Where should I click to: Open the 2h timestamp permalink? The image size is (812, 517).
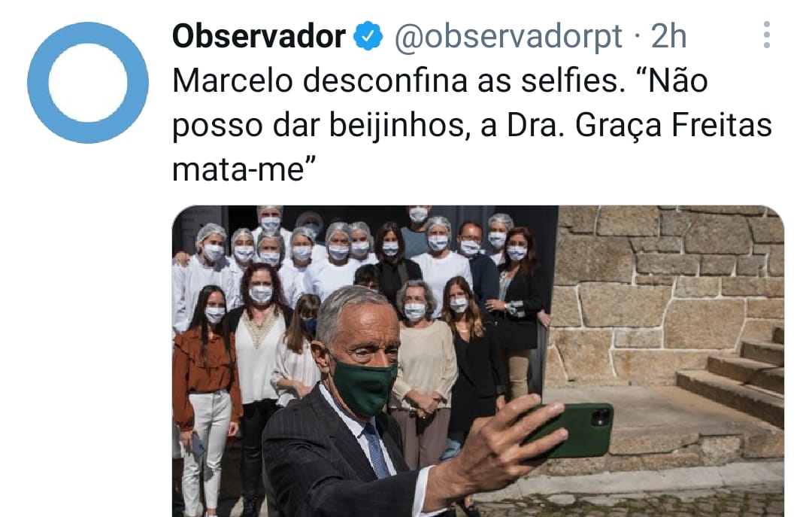668,36
